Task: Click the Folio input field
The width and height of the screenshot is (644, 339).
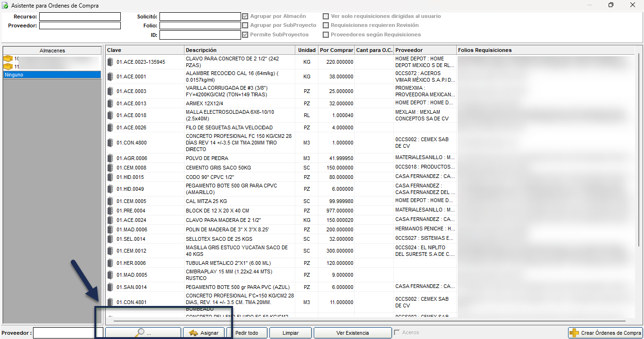Action: point(200,25)
